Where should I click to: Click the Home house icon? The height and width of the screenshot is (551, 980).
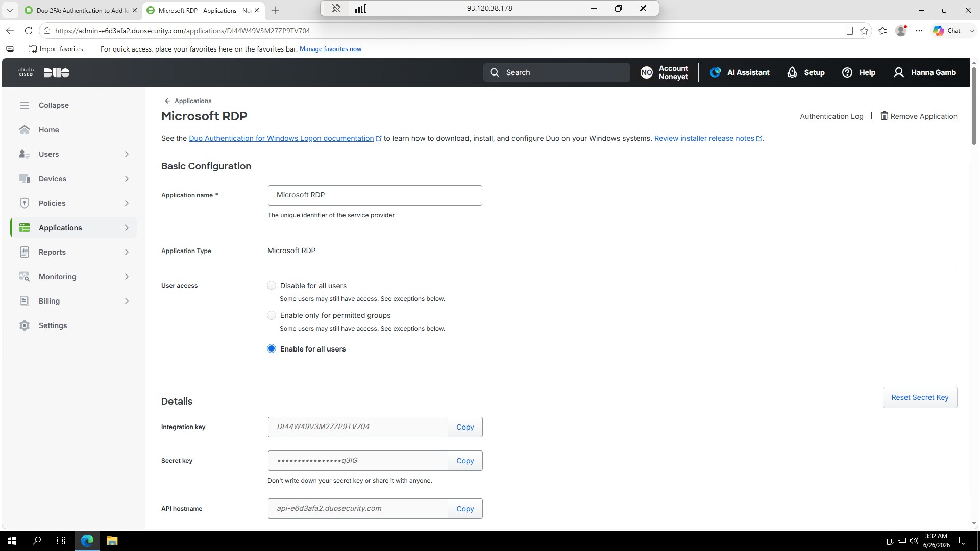click(24, 130)
